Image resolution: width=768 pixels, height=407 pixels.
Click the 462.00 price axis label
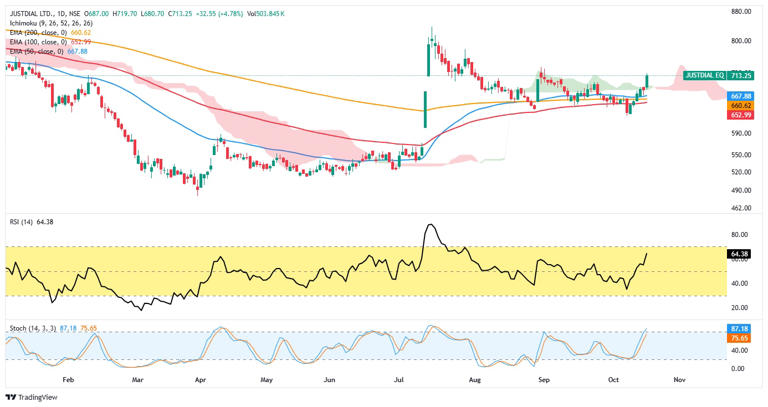[x=741, y=208]
